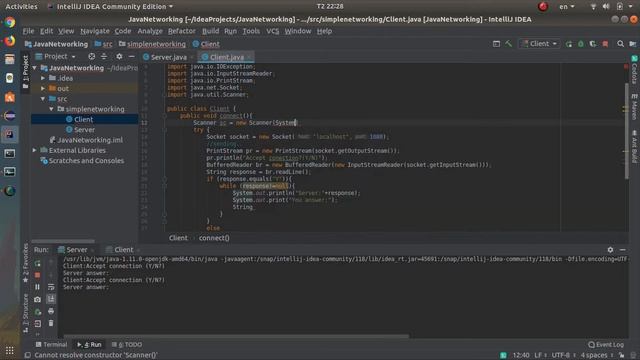
Task: Open the Maven side panel
Action: click(x=634, y=106)
